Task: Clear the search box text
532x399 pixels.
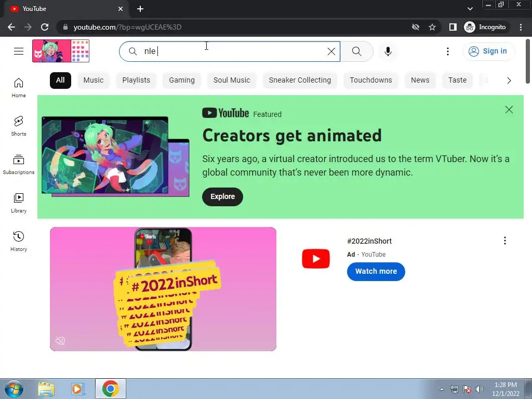Action: pos(331,51)
